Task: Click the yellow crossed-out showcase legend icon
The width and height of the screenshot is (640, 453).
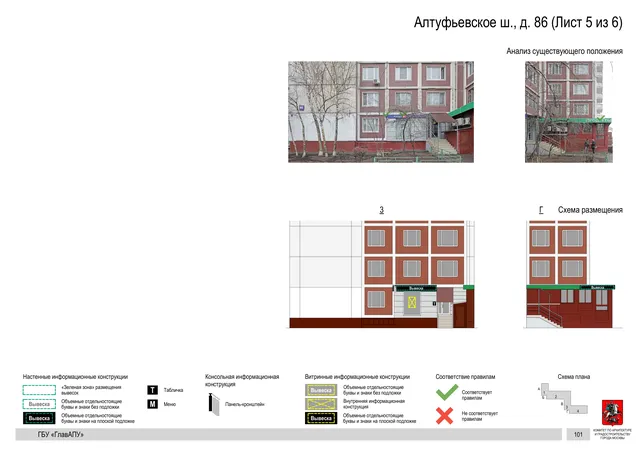Action: tap(321, 404)
